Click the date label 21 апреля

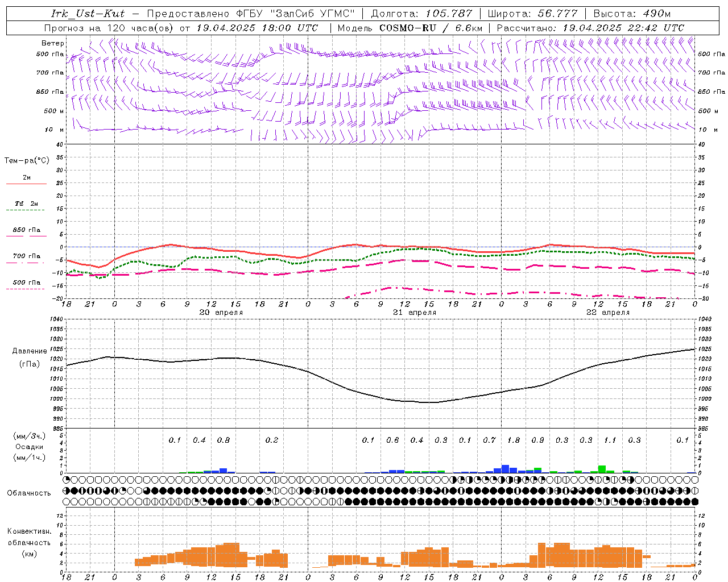[415, 313]
